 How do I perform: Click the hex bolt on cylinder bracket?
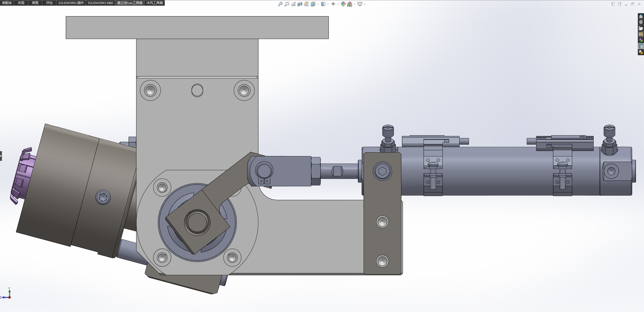click(382, 171)
